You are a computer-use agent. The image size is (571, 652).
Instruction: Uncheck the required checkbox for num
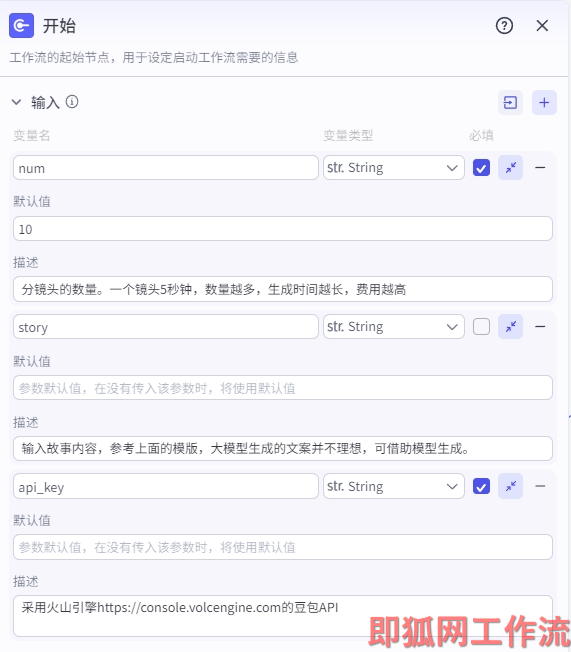tap(481, 168)
